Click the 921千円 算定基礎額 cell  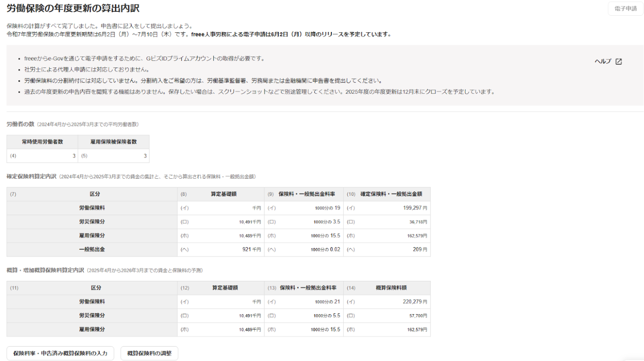point(221,249)
